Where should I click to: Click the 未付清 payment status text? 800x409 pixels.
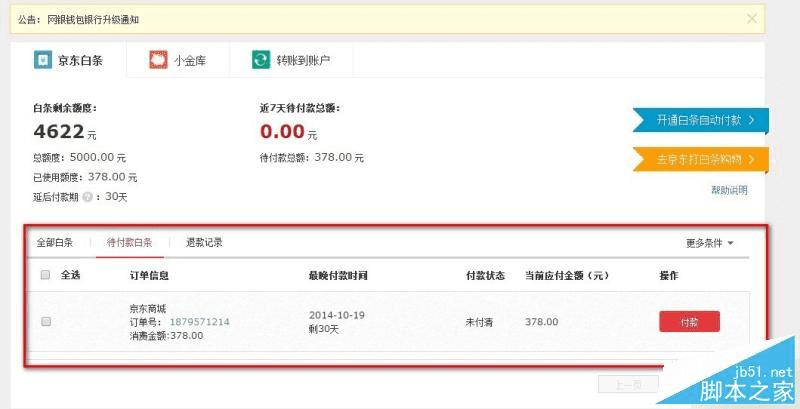tap(479, 322)
